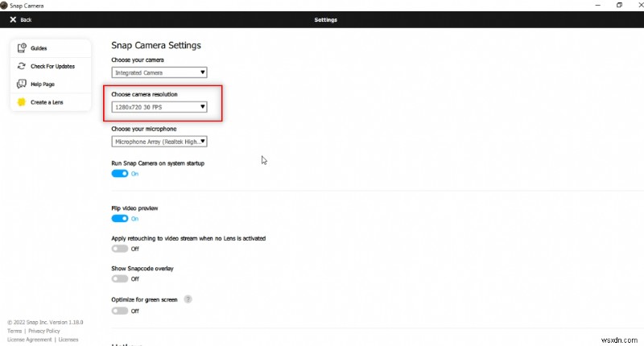The height and width of the screenshot is (346, 644).
Task: Select Check For Updates in the sidebar
Action: (x=51, y=66)
